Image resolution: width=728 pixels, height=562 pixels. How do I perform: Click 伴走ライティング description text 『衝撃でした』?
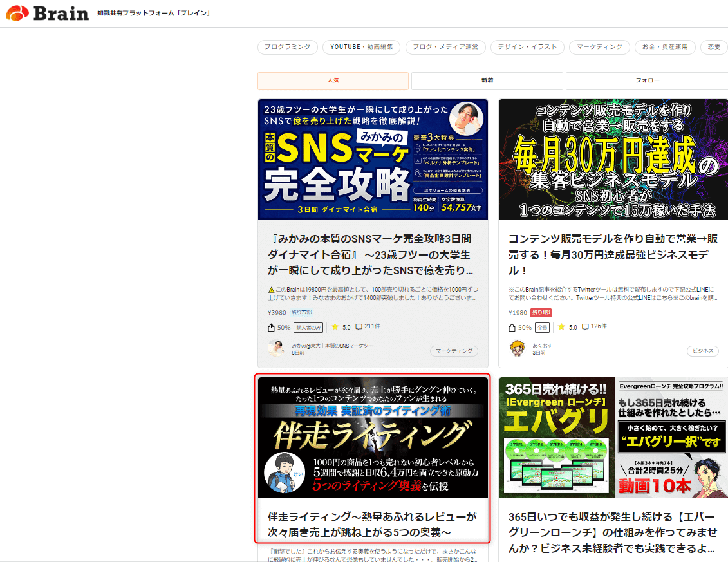click(372, 555)
